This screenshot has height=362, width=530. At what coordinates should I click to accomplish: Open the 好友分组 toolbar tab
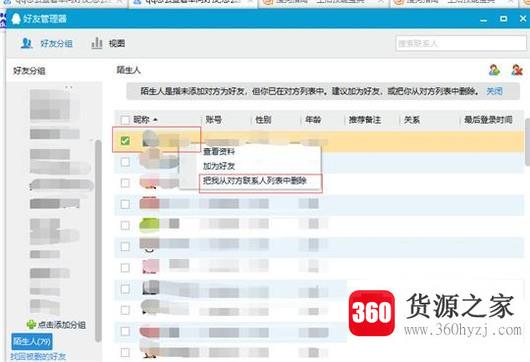[46, 43]
